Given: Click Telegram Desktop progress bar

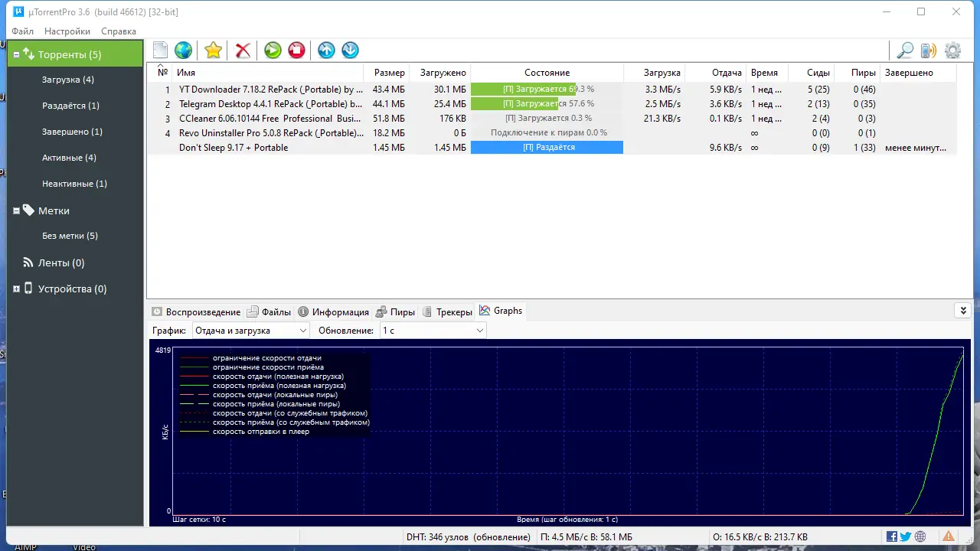Looking at the screenshot, I should [x=547, y=104].
